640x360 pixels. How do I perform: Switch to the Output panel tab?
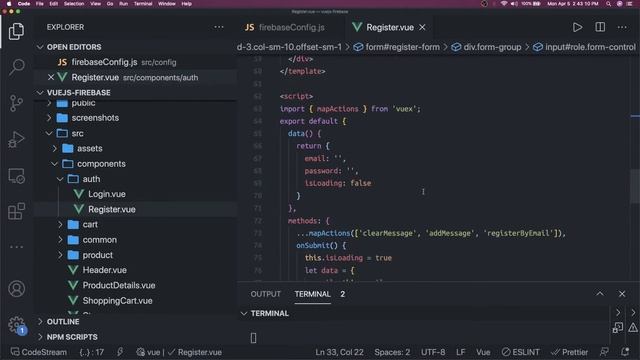(266, 294)
